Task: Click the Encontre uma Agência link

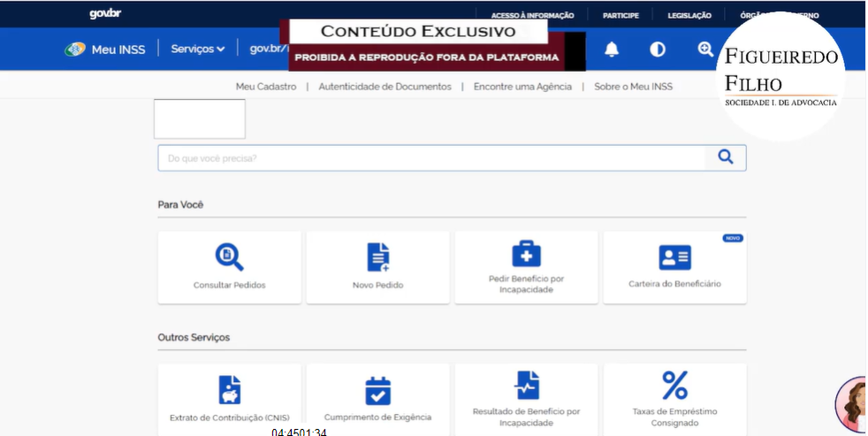Action: pos(522,87)
